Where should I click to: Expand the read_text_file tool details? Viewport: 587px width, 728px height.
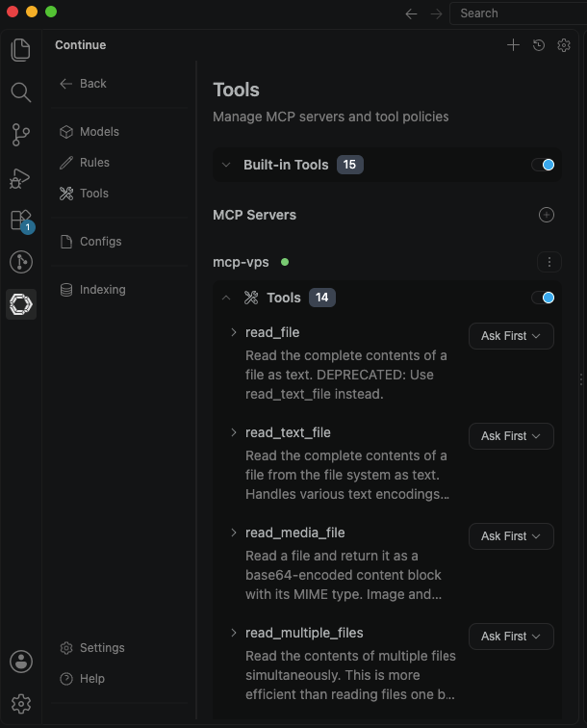pyautogui.click(x=234, y=432)
